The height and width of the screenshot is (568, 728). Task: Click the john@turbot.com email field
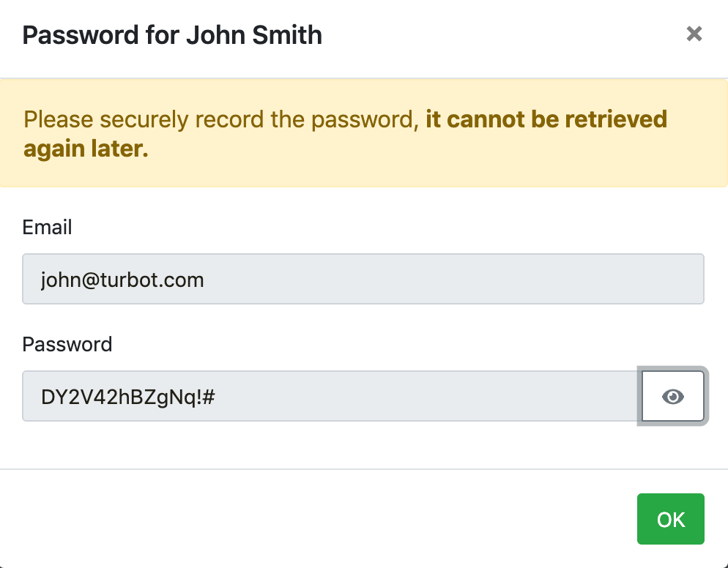click(363, 279)
